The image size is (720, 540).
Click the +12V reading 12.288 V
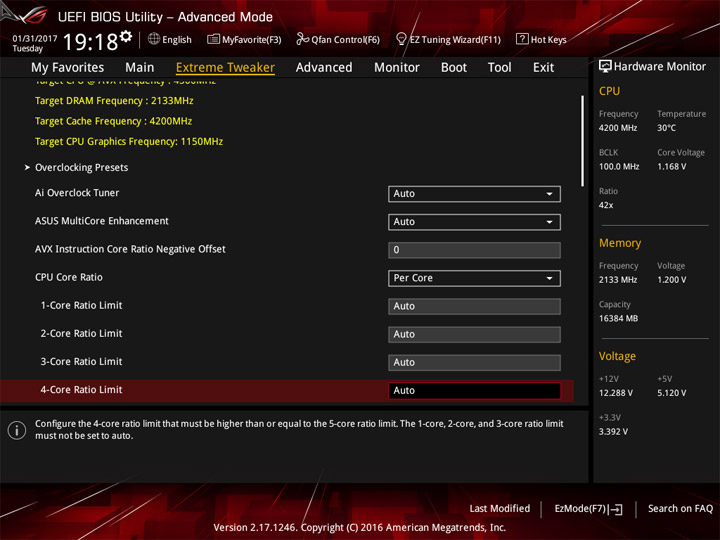tap(616, 393)
